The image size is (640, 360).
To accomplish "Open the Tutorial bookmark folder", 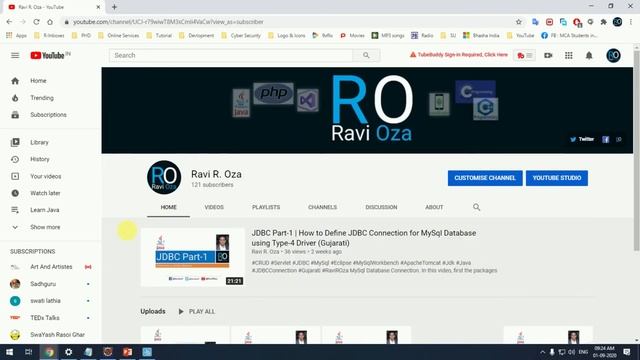I will (159, 36).
